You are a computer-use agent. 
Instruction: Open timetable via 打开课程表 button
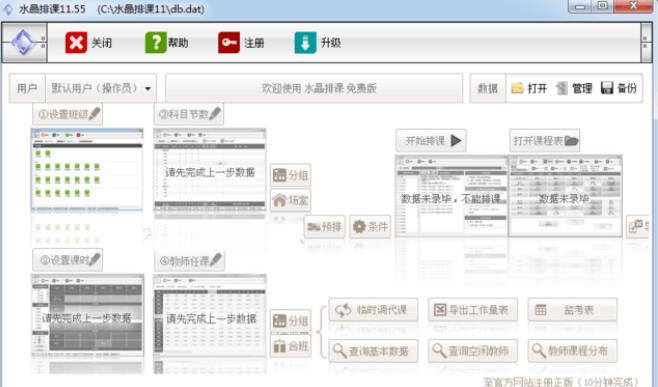[545, 141]
